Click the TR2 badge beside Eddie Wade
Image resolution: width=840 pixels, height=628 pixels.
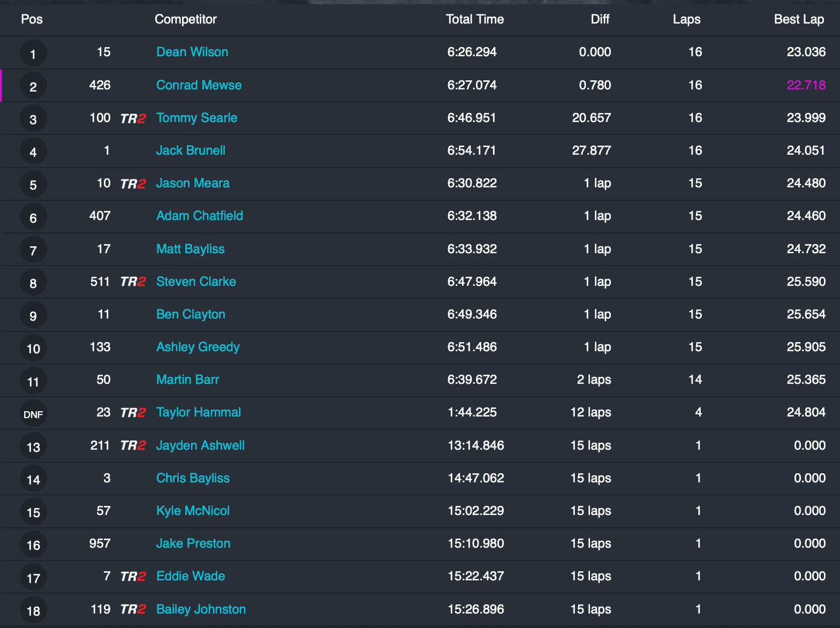tap(133, 577)
